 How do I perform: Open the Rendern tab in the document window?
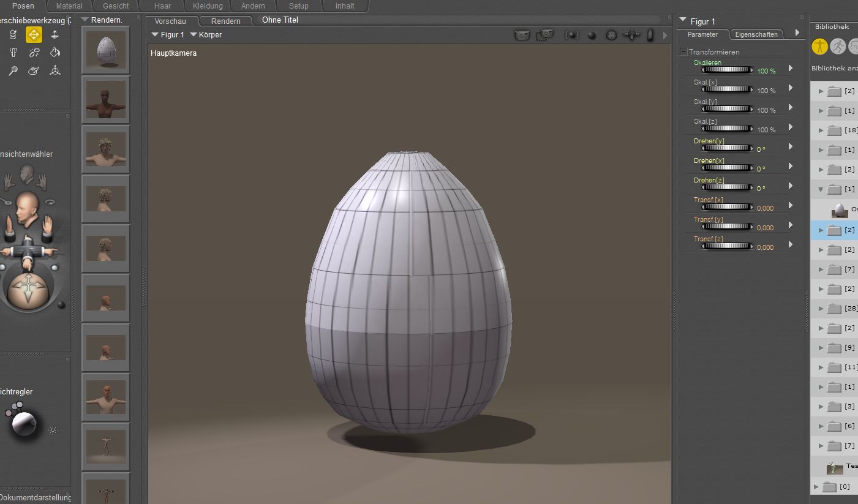click(225, 21)
